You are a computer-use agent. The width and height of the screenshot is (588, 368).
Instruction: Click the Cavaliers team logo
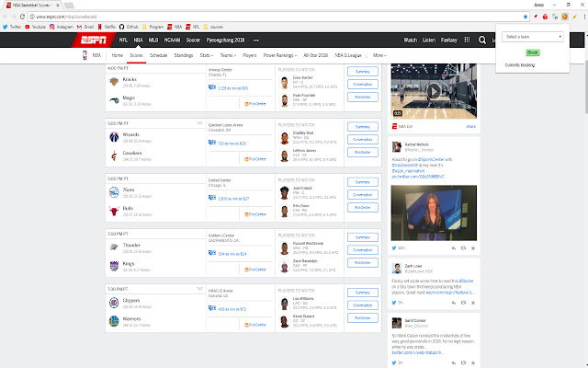tap(114, 155)
